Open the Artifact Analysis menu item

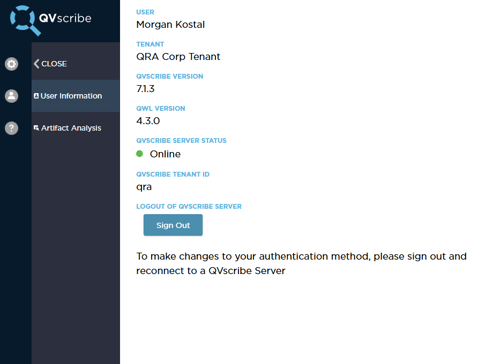(76, 128)
